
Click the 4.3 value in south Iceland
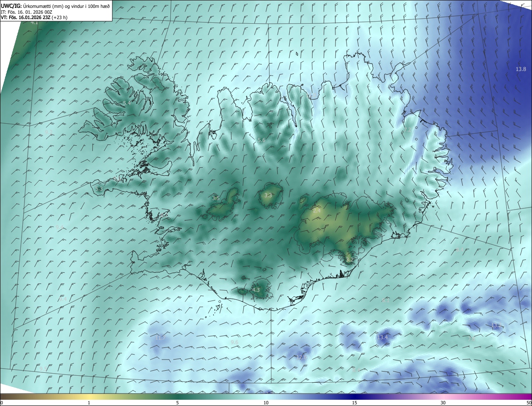pyautogui.click(x=256, y=290)
